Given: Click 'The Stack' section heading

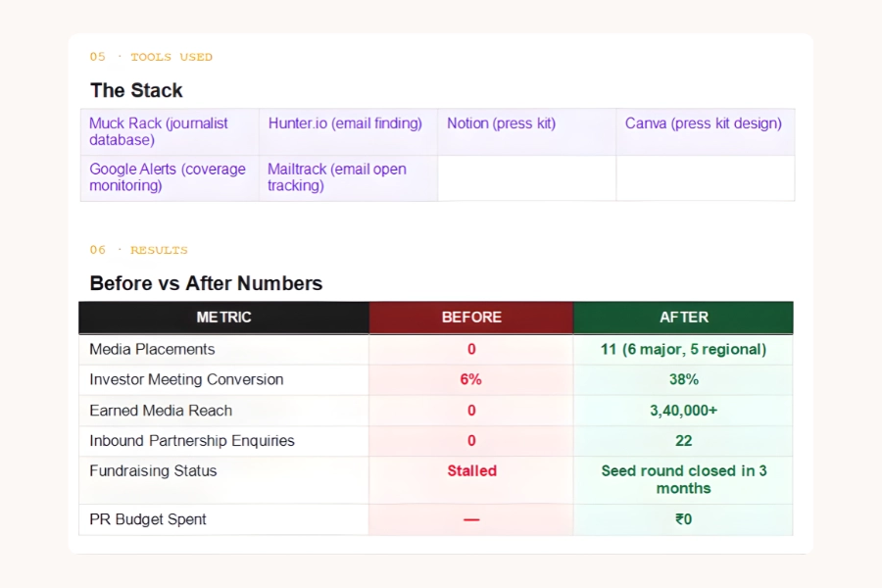Looking at the screenshot, I should 136,90.
